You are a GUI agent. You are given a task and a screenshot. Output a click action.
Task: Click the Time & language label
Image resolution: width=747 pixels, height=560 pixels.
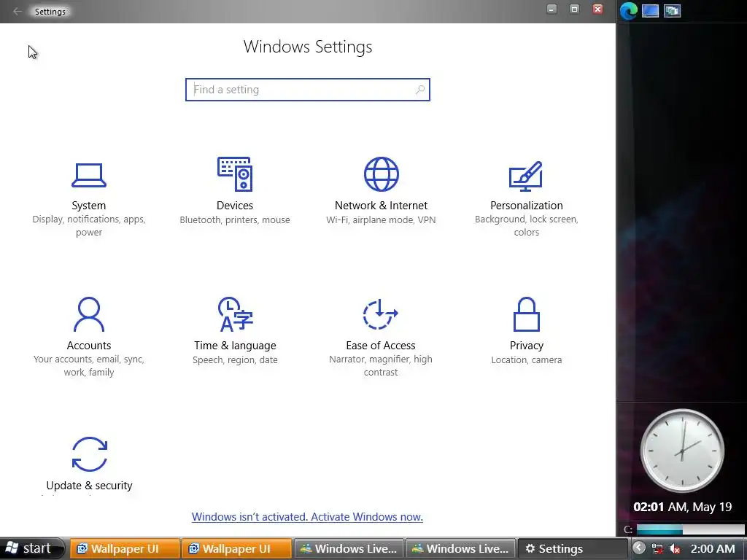click(235, 345)
